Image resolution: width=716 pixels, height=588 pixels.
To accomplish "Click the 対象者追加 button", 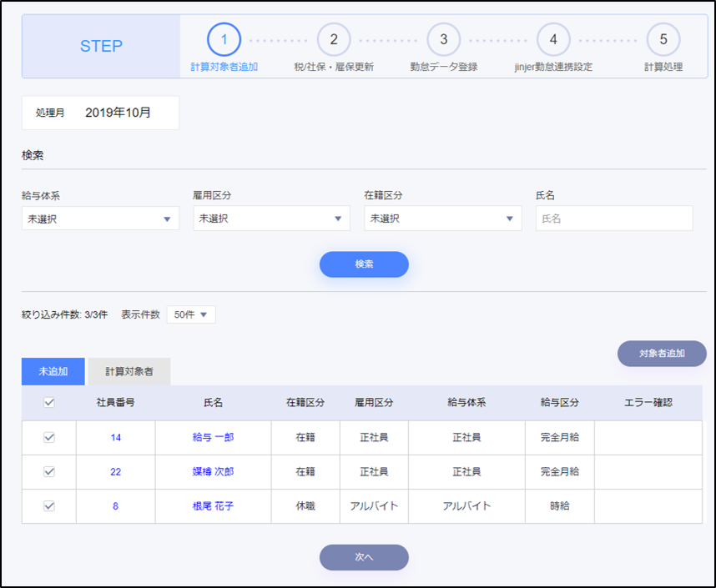I will coord(662,354).
